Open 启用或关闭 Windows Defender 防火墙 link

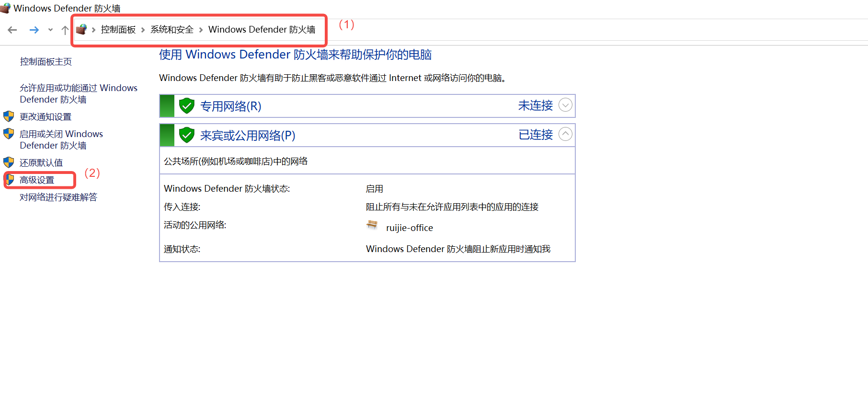tap(61, 139)
